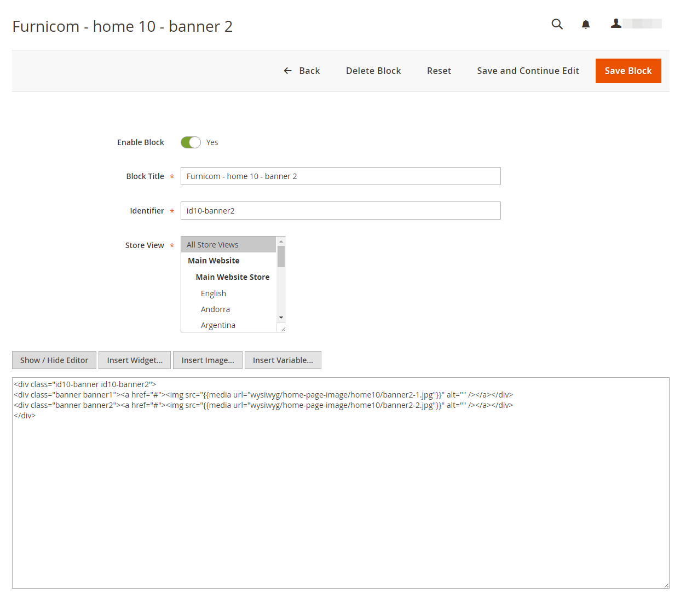Screen dimensions: 686x616
Task: Select Main Website in store list
Action: tap(214, 261)
